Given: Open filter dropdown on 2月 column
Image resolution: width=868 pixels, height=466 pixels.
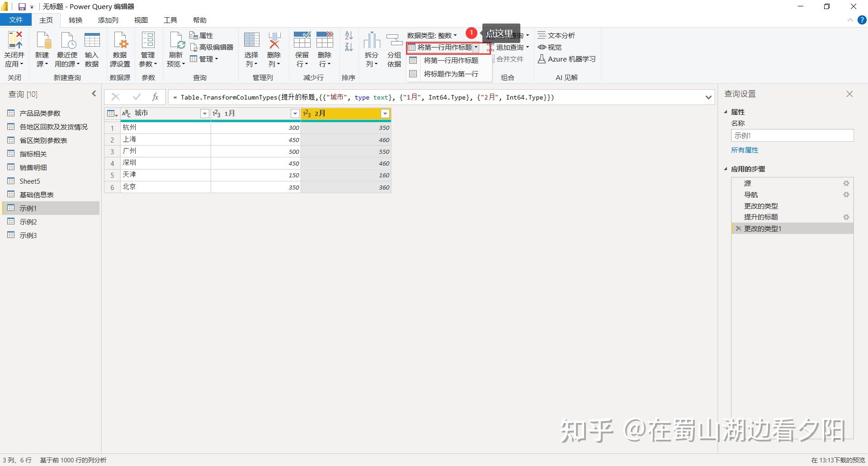Looking at the screenshot, I should 385,114.
